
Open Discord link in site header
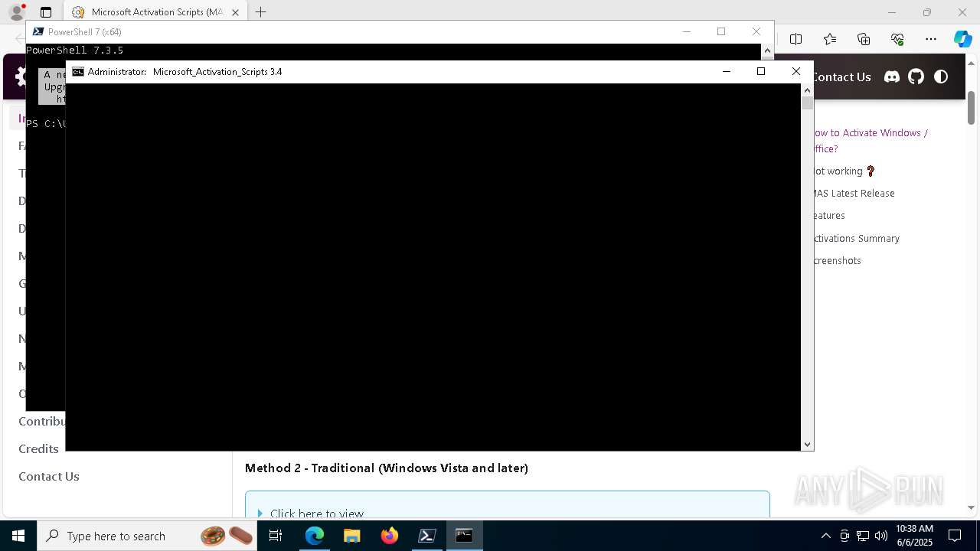click(x=892, y=77)
